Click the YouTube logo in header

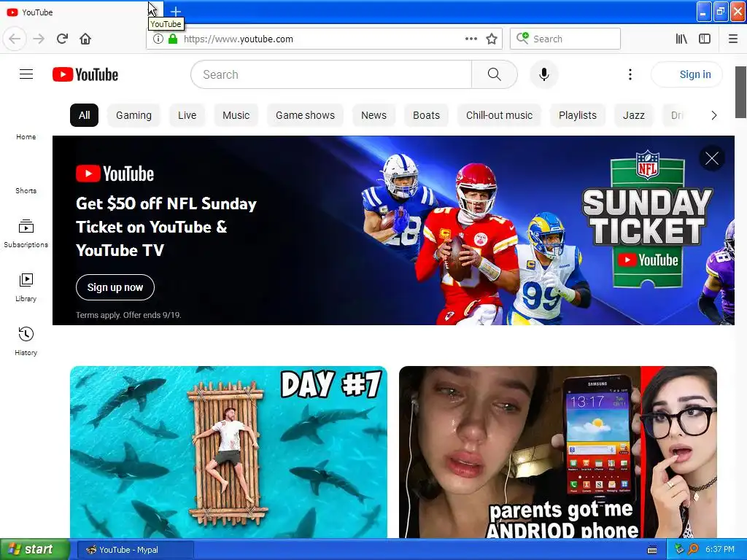click(85, 75)
